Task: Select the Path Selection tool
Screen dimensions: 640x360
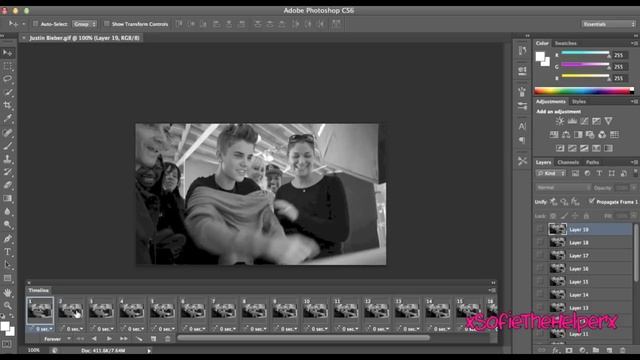Action: pyautogui.click(x=7, y=265)
